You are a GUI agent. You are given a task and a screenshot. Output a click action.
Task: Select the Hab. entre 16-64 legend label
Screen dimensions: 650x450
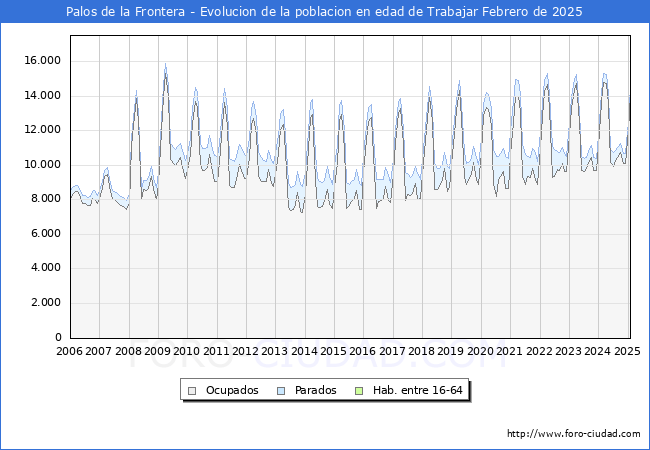tap(417, 390)
